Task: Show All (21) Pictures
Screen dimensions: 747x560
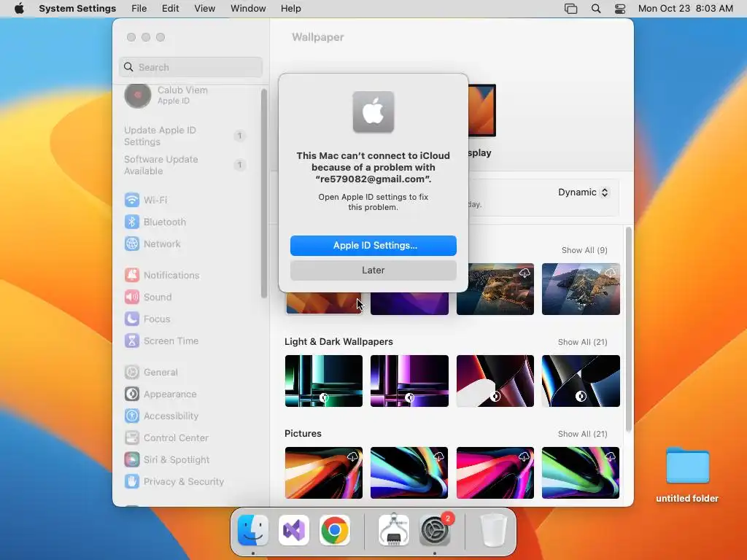Action: coord(582,435)
